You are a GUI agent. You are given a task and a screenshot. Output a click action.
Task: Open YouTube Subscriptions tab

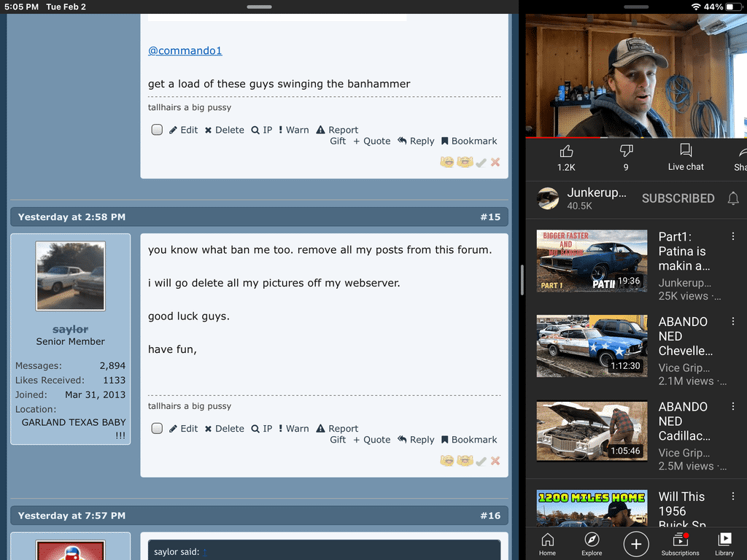tap(680, 543)
